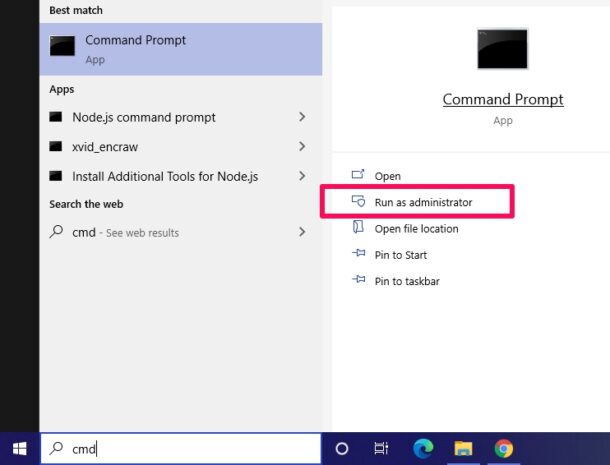610x465 pixels.
Task: Launch Google Chrome from taskbar
Action: (503, 449)
